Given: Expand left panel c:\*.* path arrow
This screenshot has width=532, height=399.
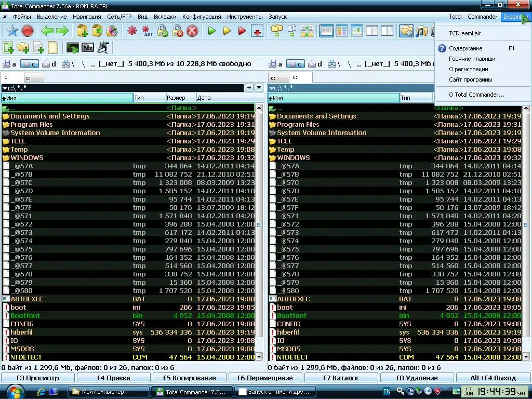Looking at the screenshot, I should pos(5,88).
